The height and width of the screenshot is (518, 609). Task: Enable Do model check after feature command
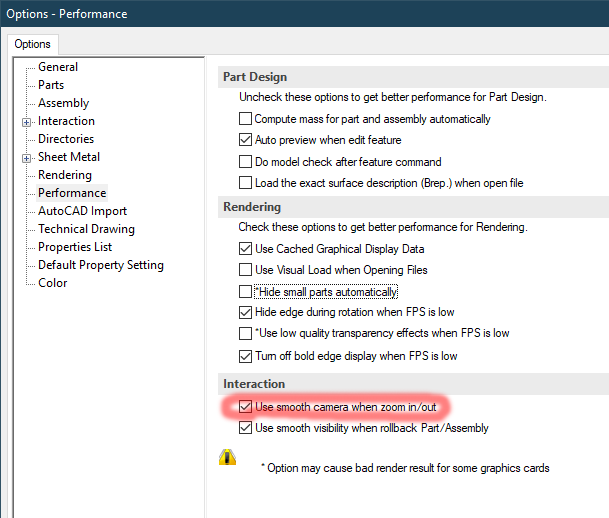(246, 162)
